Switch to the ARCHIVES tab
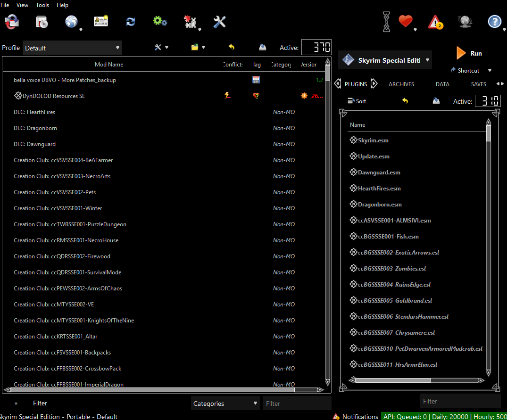This screenshot has width=507, height=420. [x=401, y=84]
